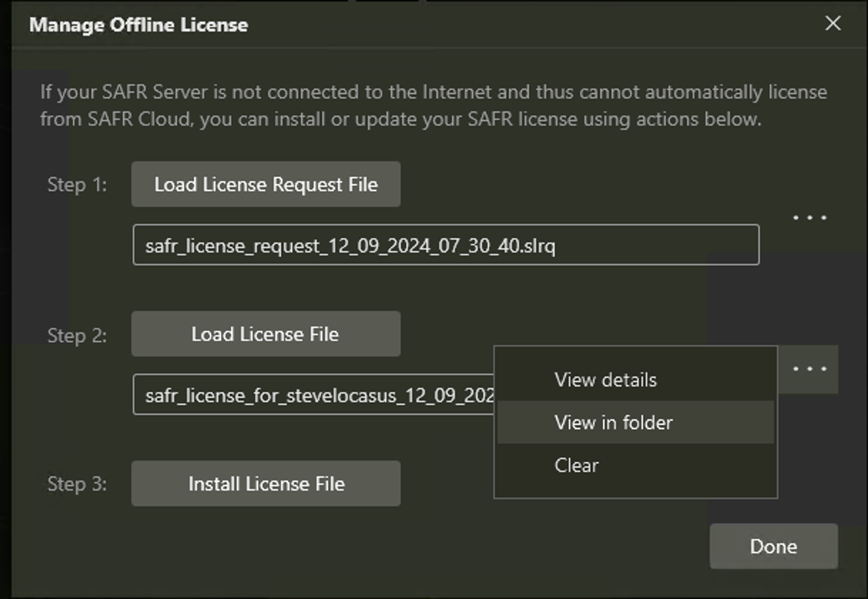Viewport: 868px width, 599px height.
Task: Click Install License File button
Action: click(x=266, y=483)
